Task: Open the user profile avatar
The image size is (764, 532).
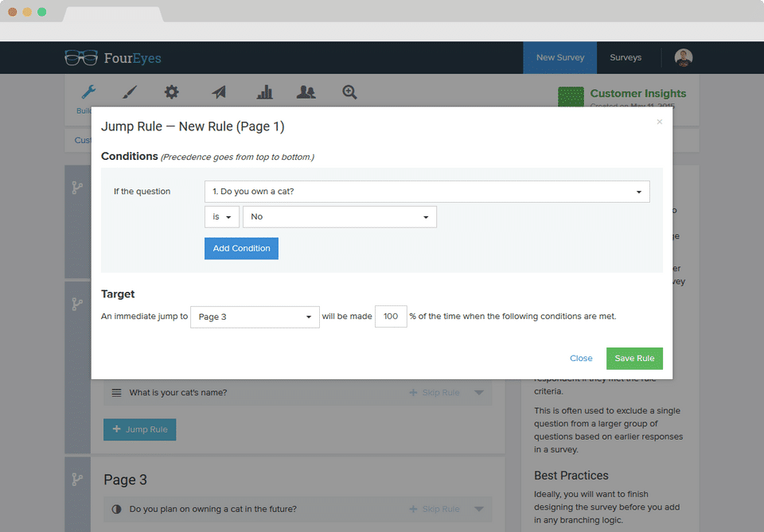Action: pyautogui.click(x=684, y=57)
